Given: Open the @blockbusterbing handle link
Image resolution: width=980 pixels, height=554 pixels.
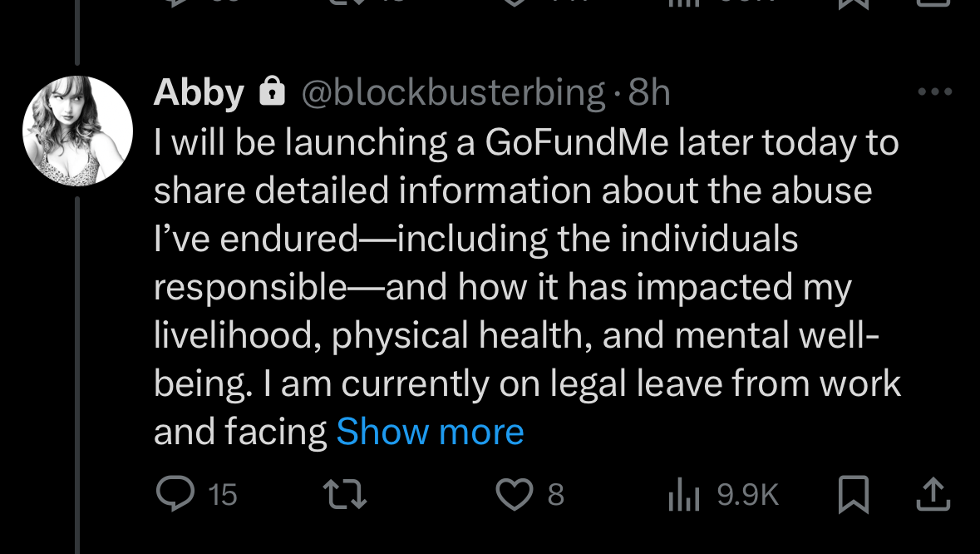Looking at the screenshot, I should tap(452, 93).
